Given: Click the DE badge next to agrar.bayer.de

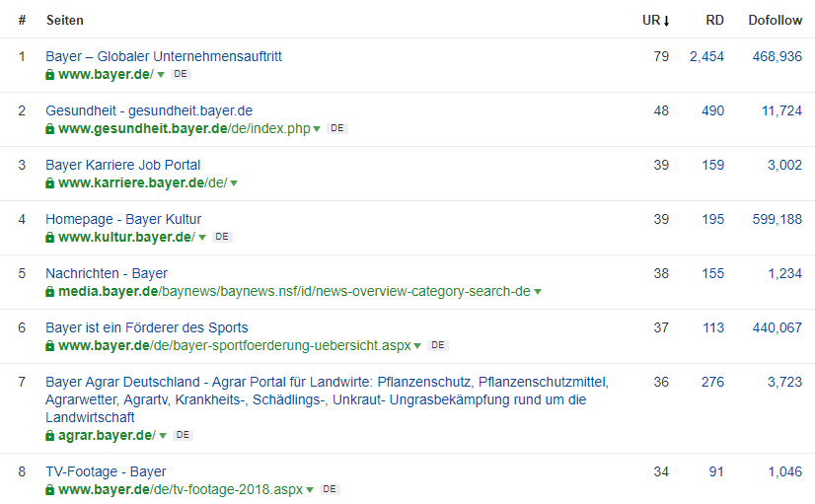Looking at the screenshot, I should click(x=183, y=435).
